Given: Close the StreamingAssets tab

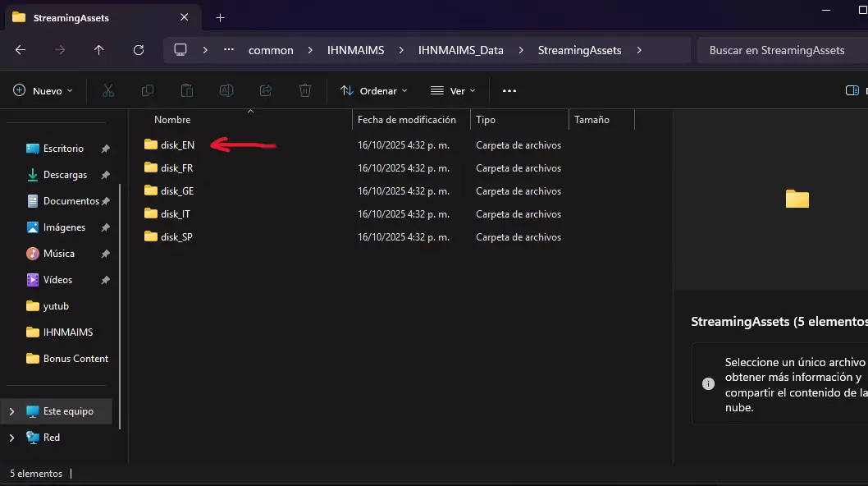Looking at the screenshot, I should coord(185,17).
